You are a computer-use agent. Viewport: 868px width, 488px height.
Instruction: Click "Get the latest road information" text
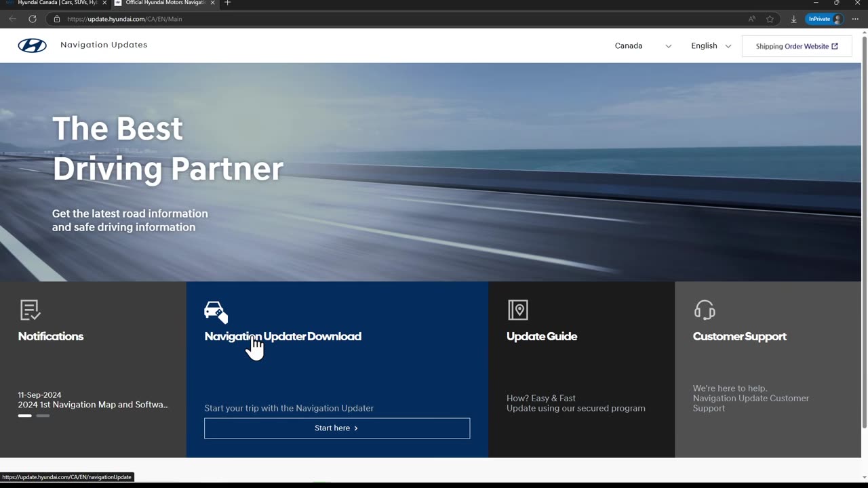(130, 213)
